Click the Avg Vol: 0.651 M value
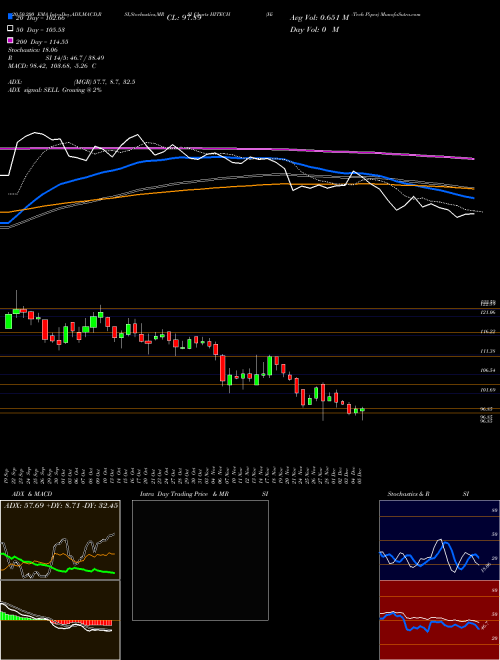 pos(319,18)
